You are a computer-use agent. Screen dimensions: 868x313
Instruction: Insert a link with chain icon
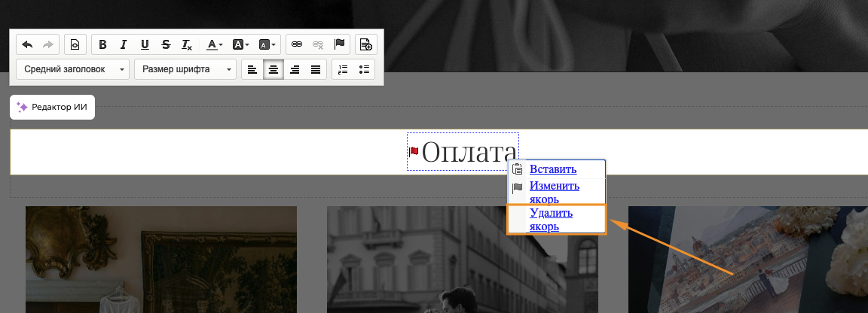coord(297,44)
